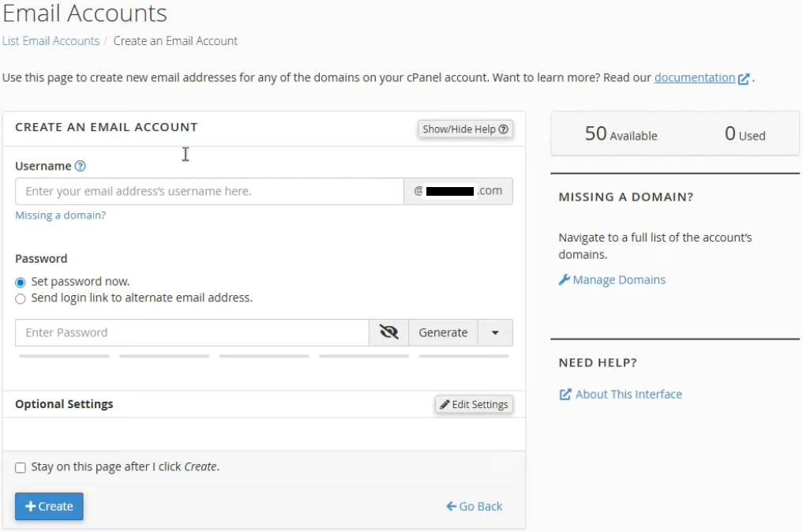Click the About This Interface external icon
803x532 pixels.
click(x=565, y=395)
